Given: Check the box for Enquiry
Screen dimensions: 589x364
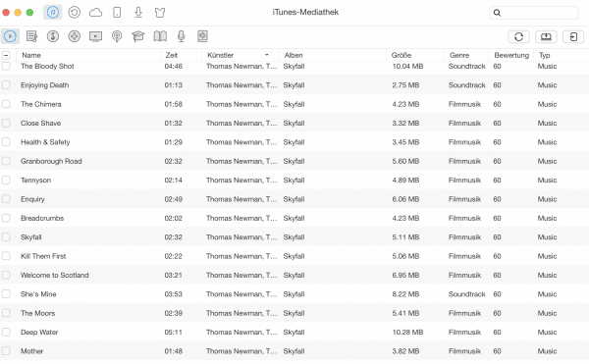Looking at the screenshot, I should (x=6, y=199).
